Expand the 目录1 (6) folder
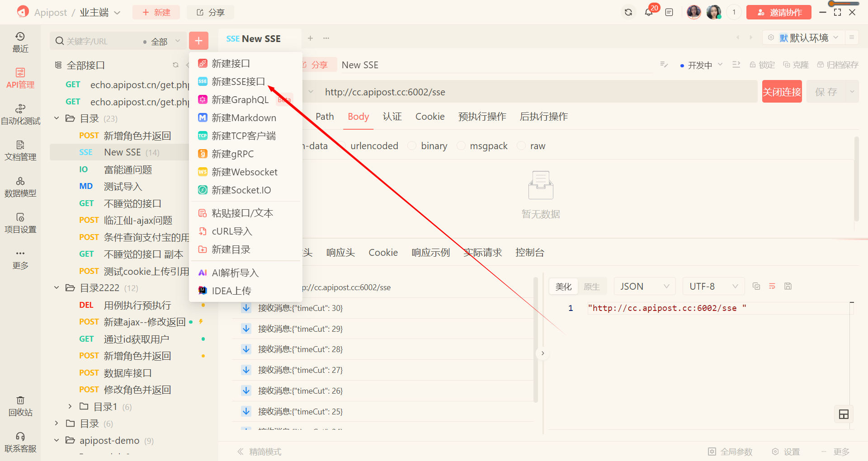The height and width of the screenshot is (461, 868). click(70, 406)
